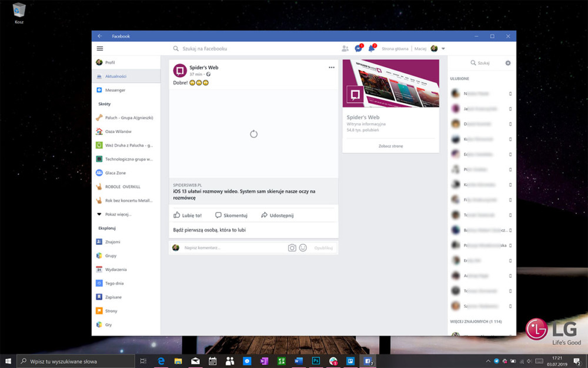Open the hamburger menu in Facebook
The width and height of the screenshot is (588, 368).
[x=100, y=48]
